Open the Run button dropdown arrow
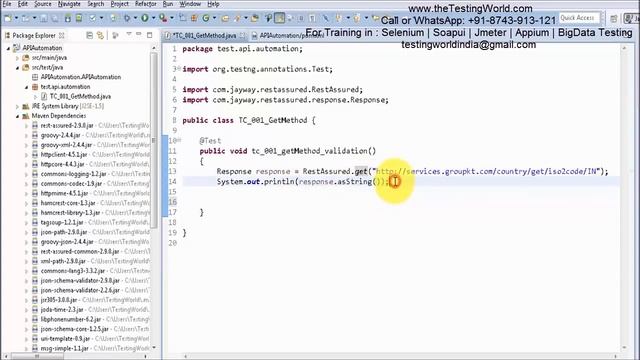640x360 pixels. (x=153, y=18)
